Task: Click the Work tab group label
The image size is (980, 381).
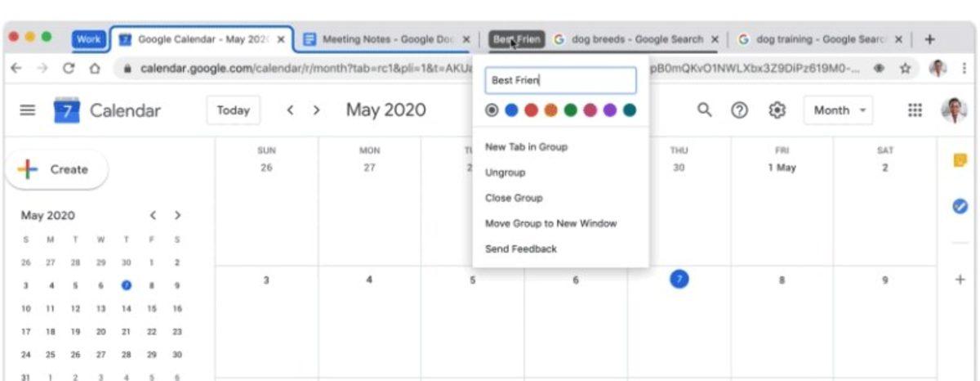Action: click(89, 39)
